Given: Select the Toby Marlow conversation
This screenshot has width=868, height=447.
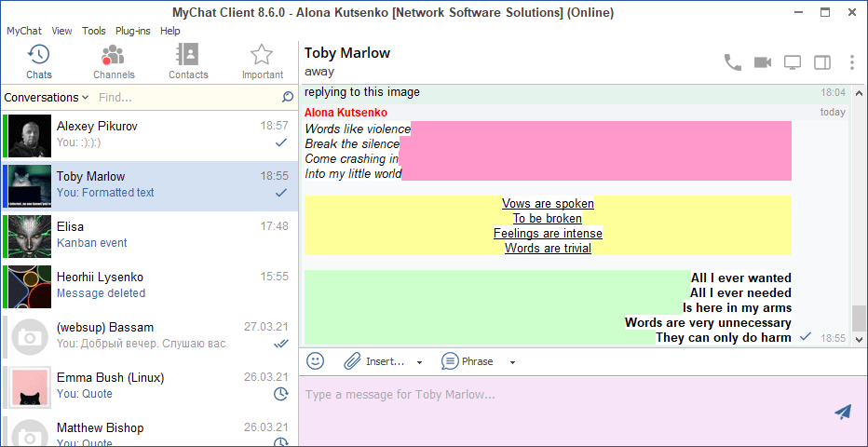Looking at the screenshot, I should pyautogui.click(x=149, y=186).
